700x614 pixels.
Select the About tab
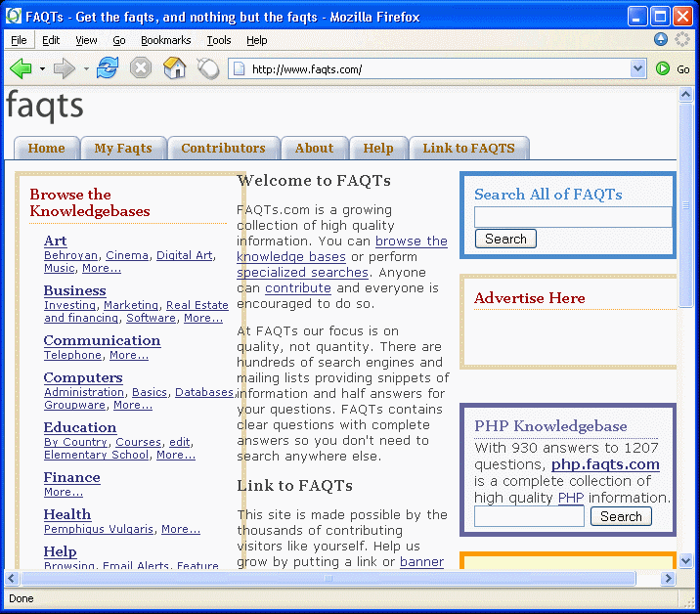pyautogui.click(x=314, y=149)
